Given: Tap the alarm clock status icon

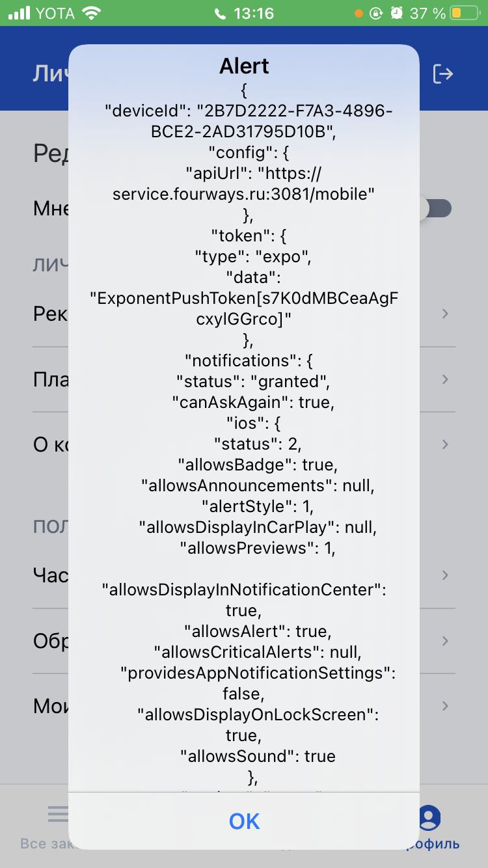Looking at the screenshot, I should point(396,13).
